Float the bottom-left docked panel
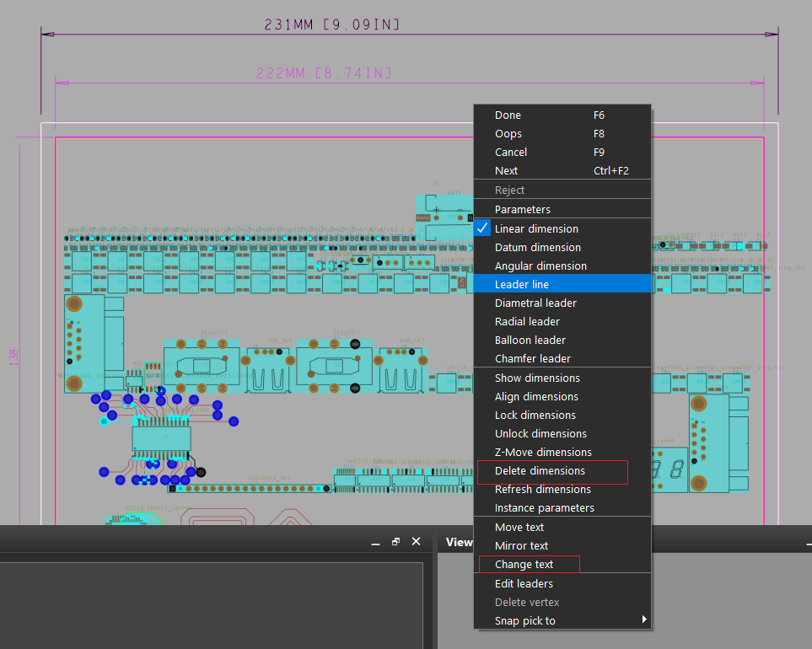The height and width of the screenshot is (649, 812). coord(395,542)
